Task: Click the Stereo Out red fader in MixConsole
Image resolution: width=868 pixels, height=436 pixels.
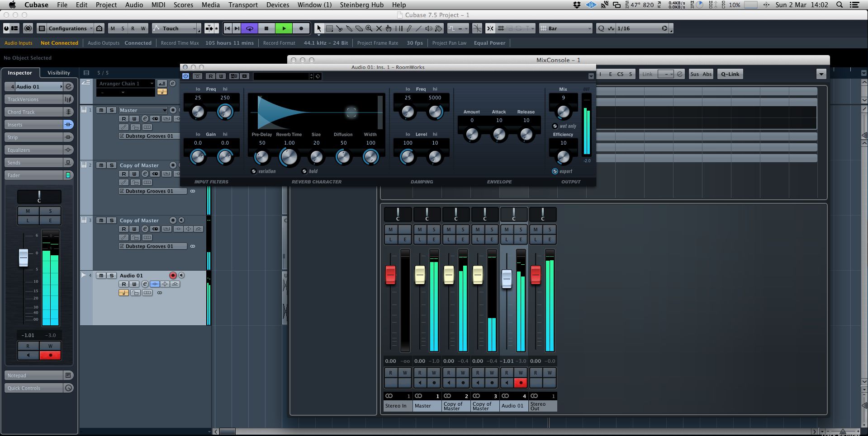Action: pos(536,275)
